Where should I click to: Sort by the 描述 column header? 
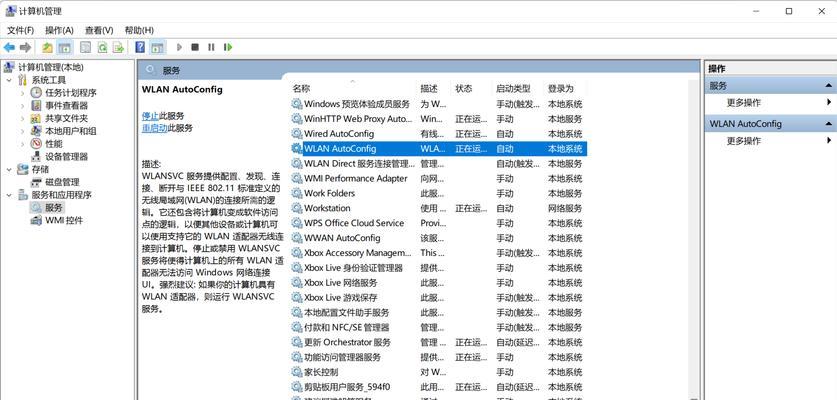click(433, 89)
